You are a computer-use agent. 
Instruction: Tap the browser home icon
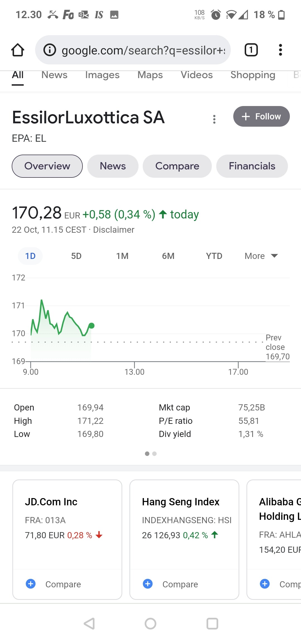[x=18, y=50]
